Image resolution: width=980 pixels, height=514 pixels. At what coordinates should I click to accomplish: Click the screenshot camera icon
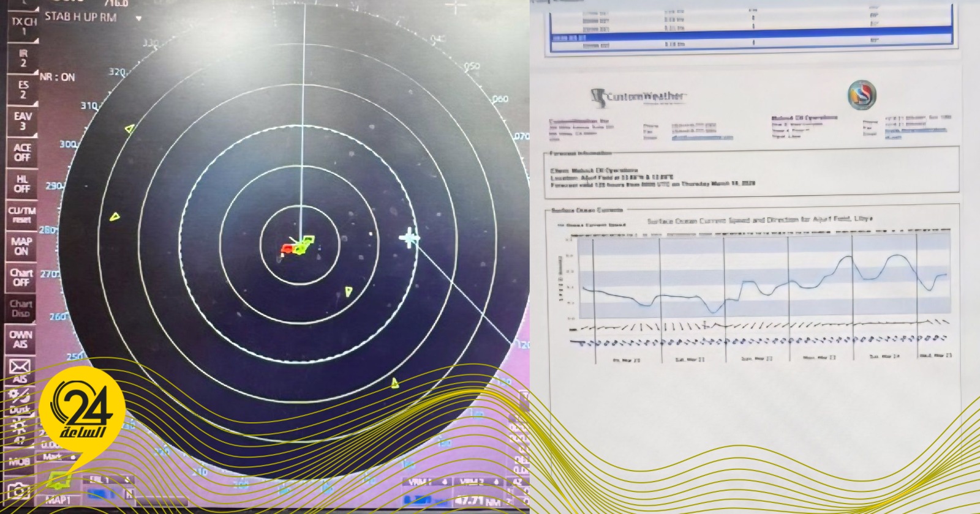[x=19, y=491]
